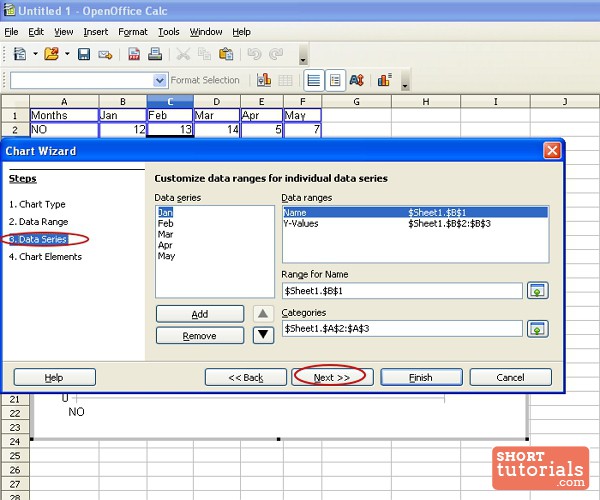Click the Categories input field
The image size is (600, 500).
tap(402, 329)
